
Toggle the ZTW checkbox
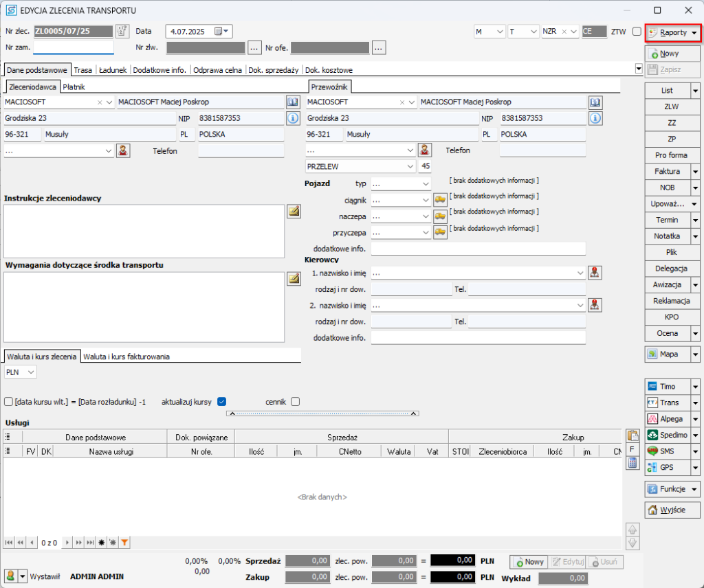(637, 32)
